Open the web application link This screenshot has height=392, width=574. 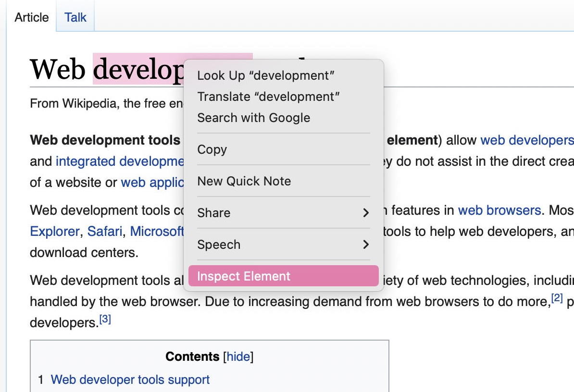click(152, 183)
